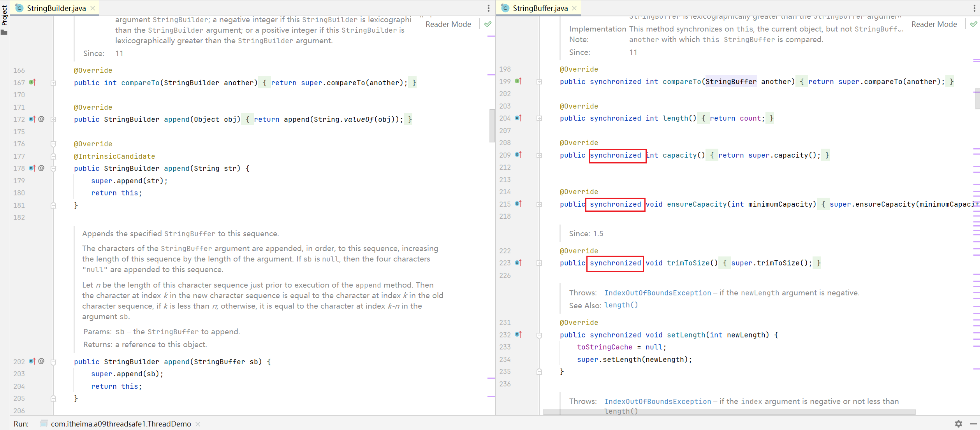980x430 pixels.
Task: Open right editor tab options menu
Action: click(975, 8)
